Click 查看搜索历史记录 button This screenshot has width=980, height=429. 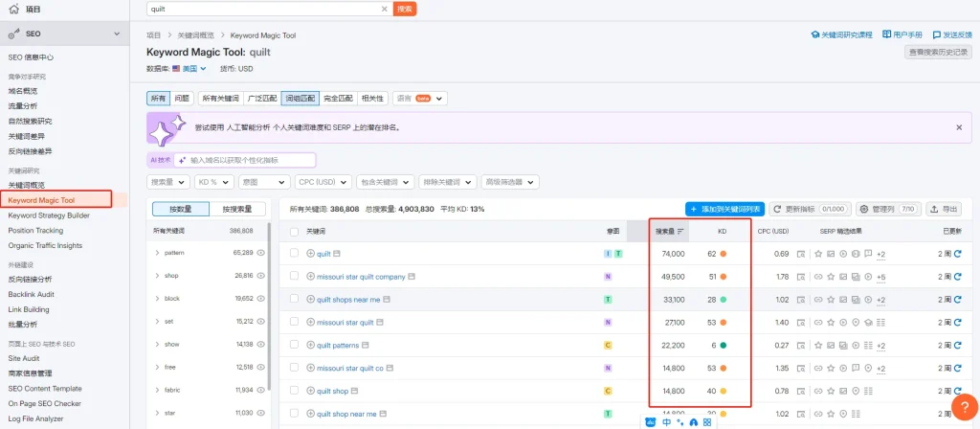938,53
